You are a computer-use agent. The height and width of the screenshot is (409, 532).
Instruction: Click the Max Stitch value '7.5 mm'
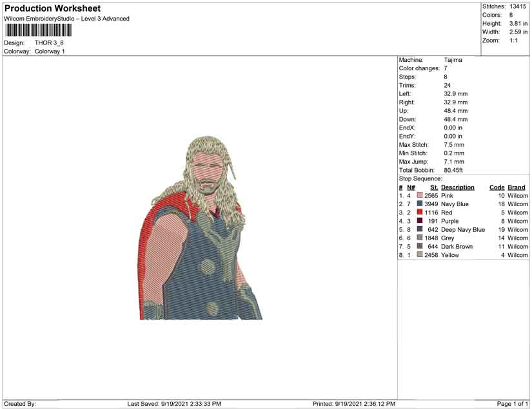click(454, 145)
